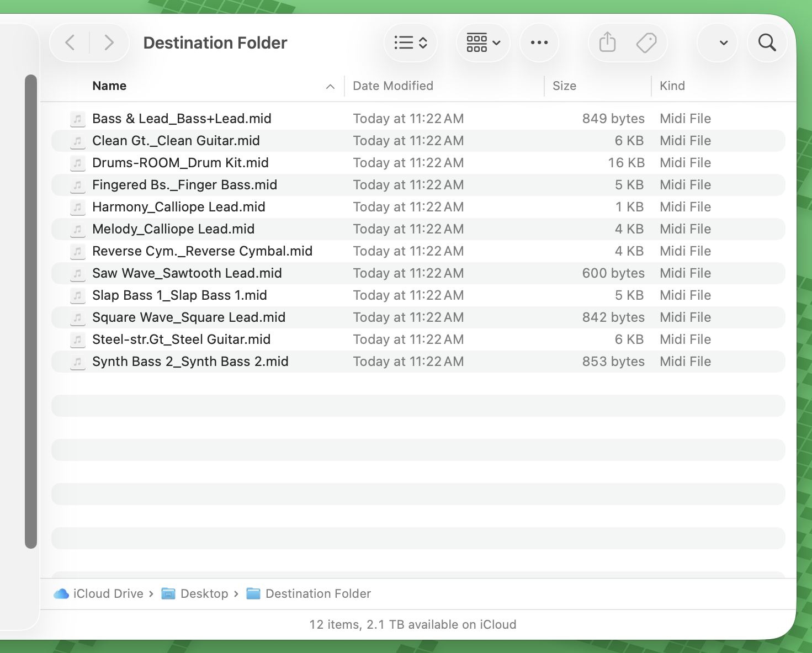Sort by the Date Modified column

[x=392, y=86]
